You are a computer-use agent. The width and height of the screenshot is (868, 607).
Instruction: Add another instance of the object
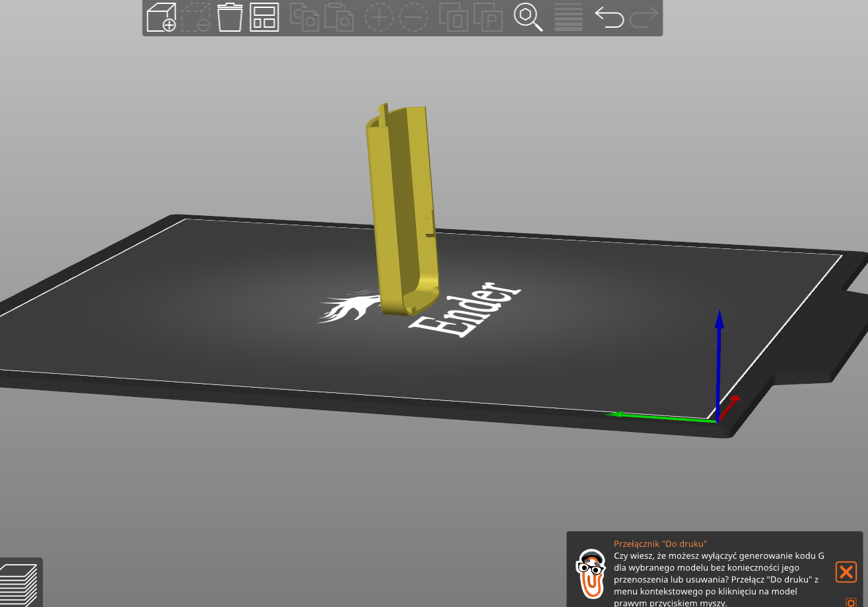(380, 17)
